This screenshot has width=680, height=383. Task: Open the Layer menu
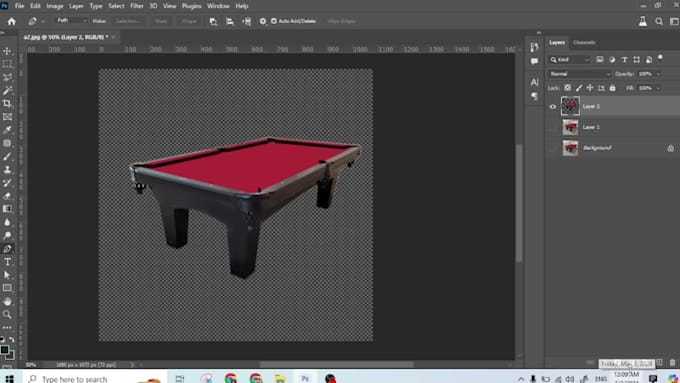click(76, 6)
